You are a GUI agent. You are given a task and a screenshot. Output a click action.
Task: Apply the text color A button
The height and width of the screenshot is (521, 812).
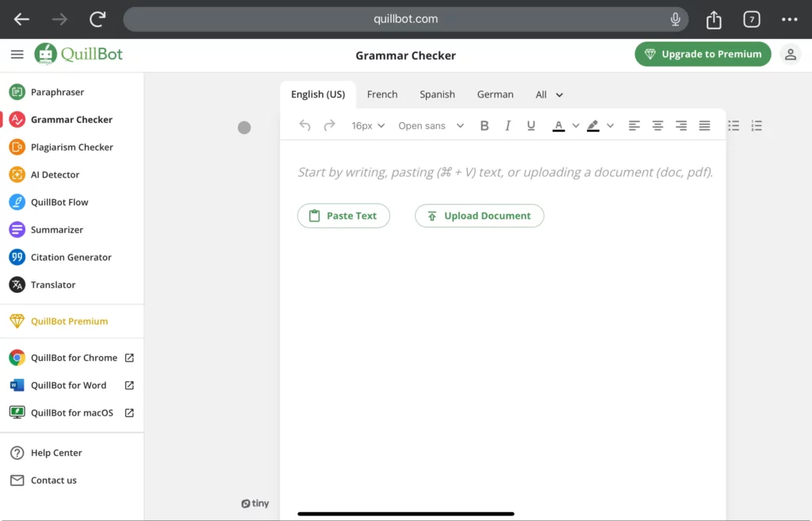[x=558, y=126]
